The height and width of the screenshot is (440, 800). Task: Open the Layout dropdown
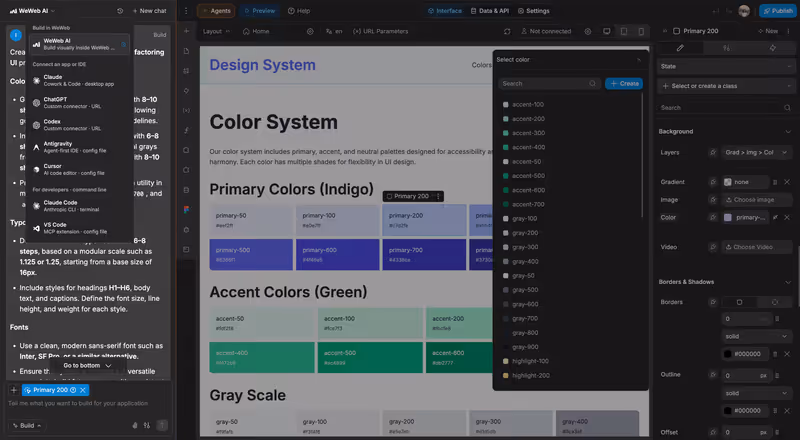[216, 31]
